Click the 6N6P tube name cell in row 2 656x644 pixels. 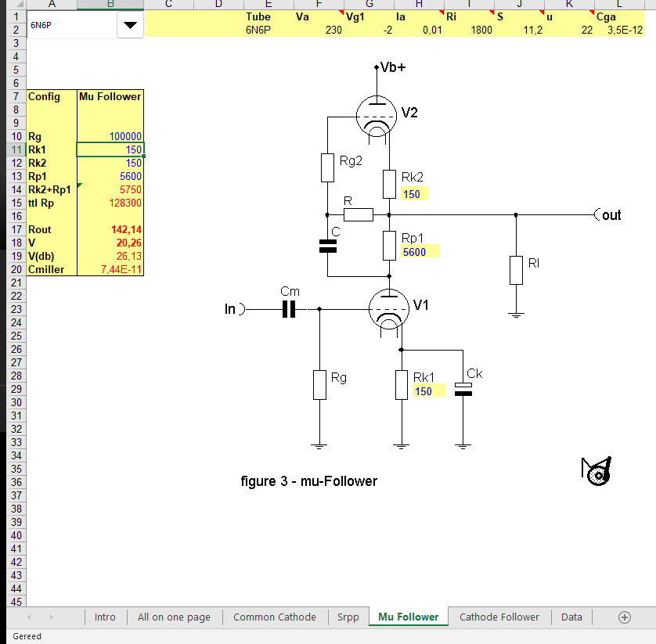[269, 30]
